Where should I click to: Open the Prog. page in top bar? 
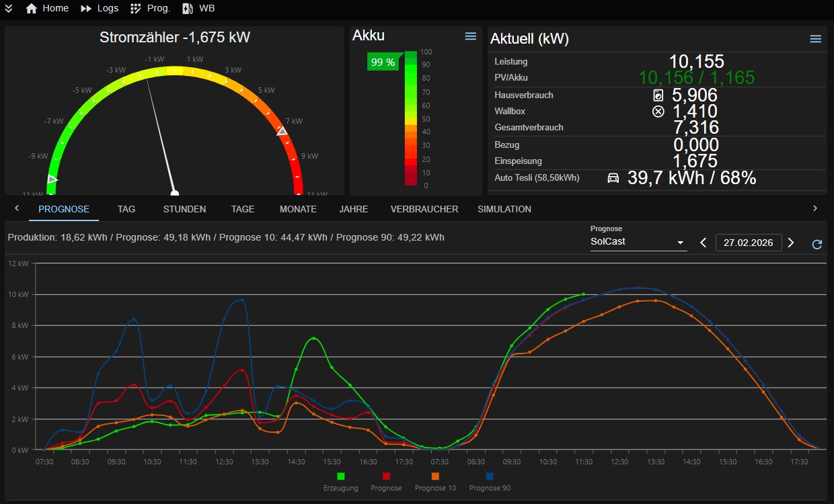(x=150, y=9)
